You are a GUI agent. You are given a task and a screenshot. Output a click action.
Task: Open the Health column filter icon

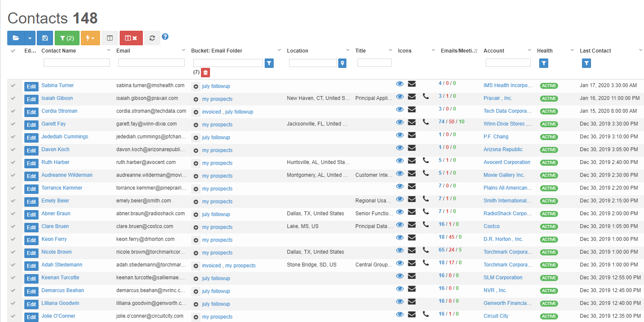(544, 63)
